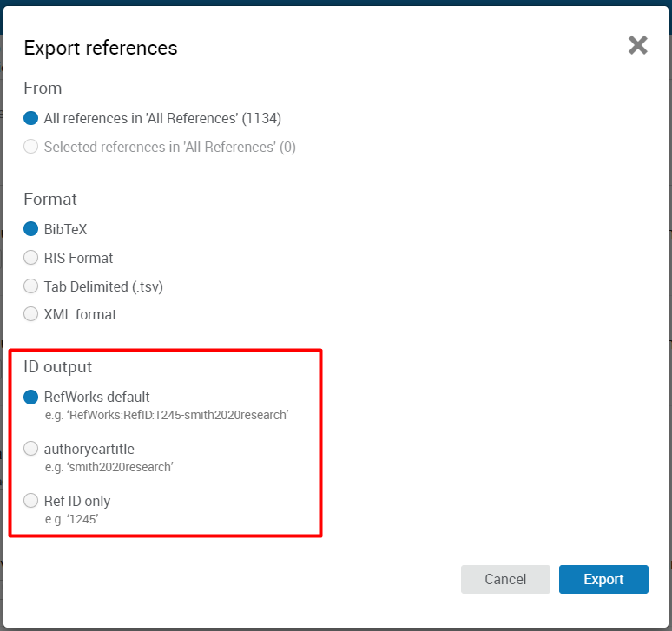Select Ref ID only option
The height and width of the screenshot is (631, 672).
pyautogui.click(x=31, y=501)
